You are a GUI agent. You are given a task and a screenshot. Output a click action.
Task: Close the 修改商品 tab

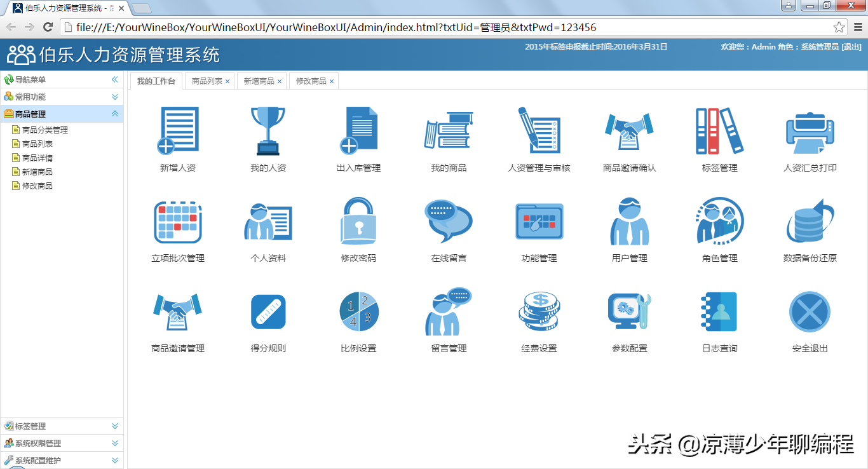pyautogui.click(x=332, y=81)
